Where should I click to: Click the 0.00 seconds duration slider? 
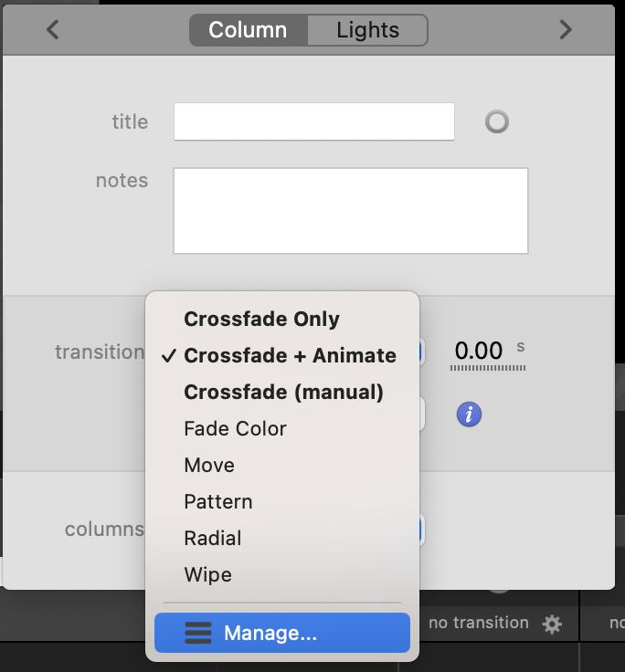[487, 368]
